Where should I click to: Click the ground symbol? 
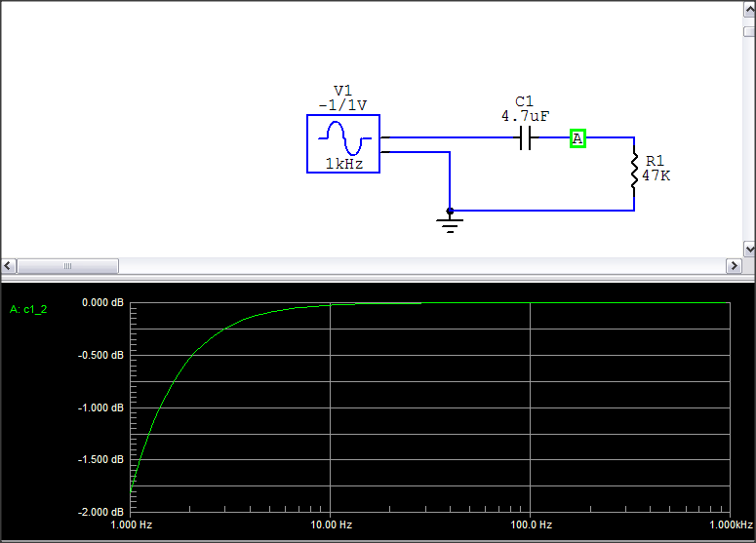click(450, 225)
